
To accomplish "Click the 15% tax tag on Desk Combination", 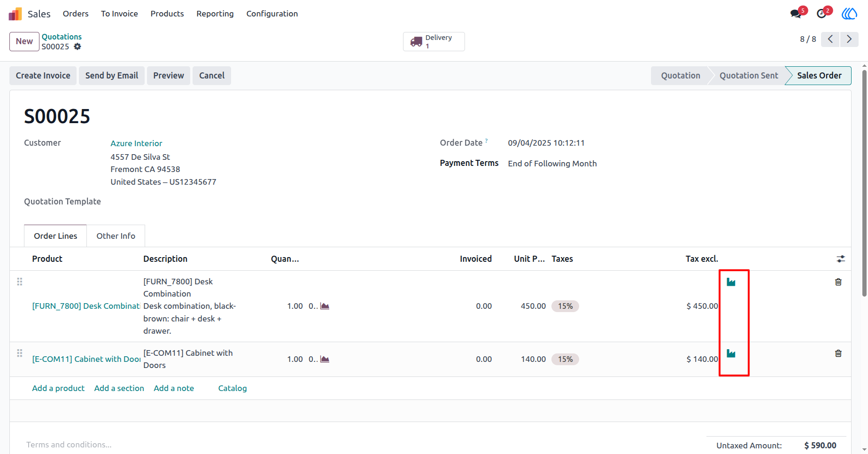I will click(x=565, y=306).
